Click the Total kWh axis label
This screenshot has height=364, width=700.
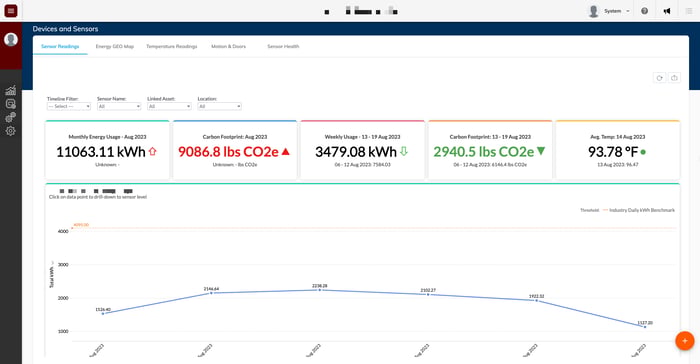[51, 277]
